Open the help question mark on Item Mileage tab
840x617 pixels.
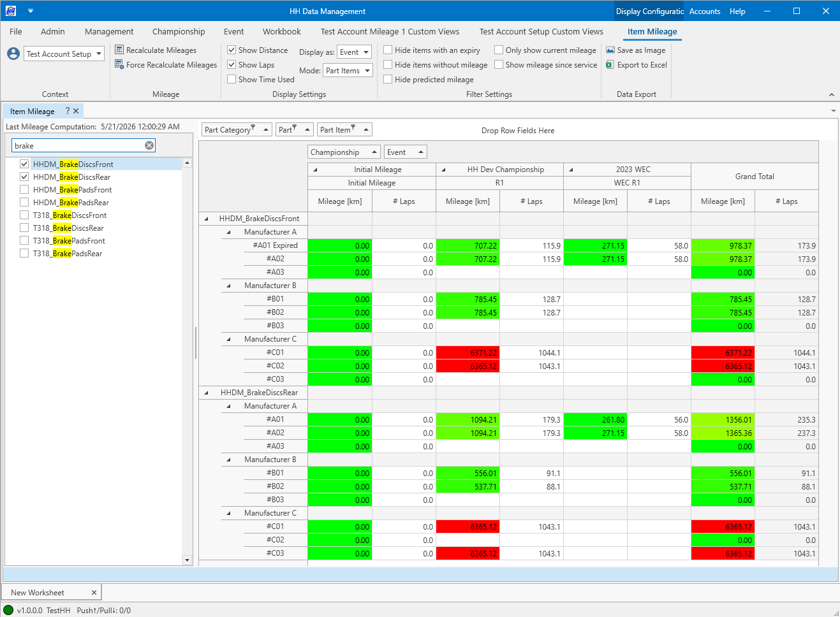pyautogui.click(x=68, y=111)
